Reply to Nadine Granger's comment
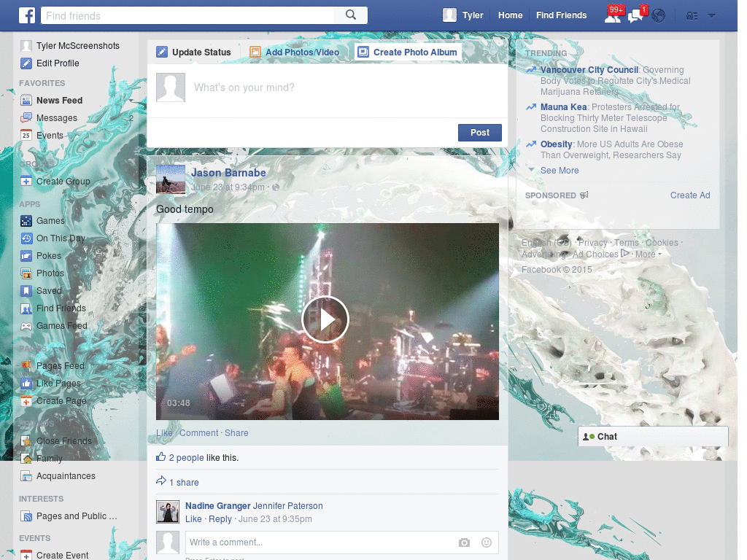The image size is (747, 560). tap(220, 519)
